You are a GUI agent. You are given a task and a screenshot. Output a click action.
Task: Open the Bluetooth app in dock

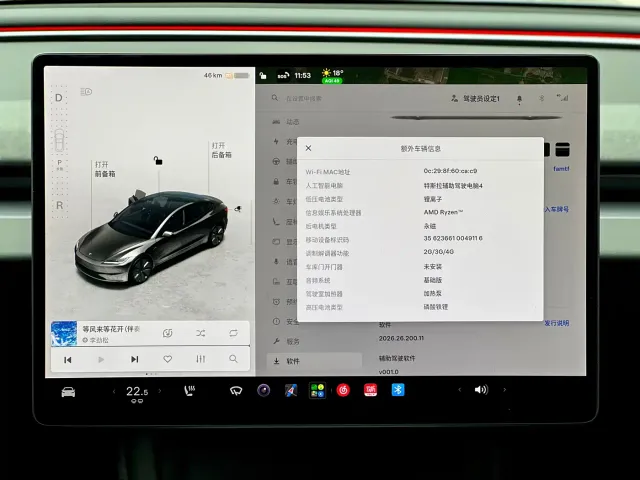[398, 390]
